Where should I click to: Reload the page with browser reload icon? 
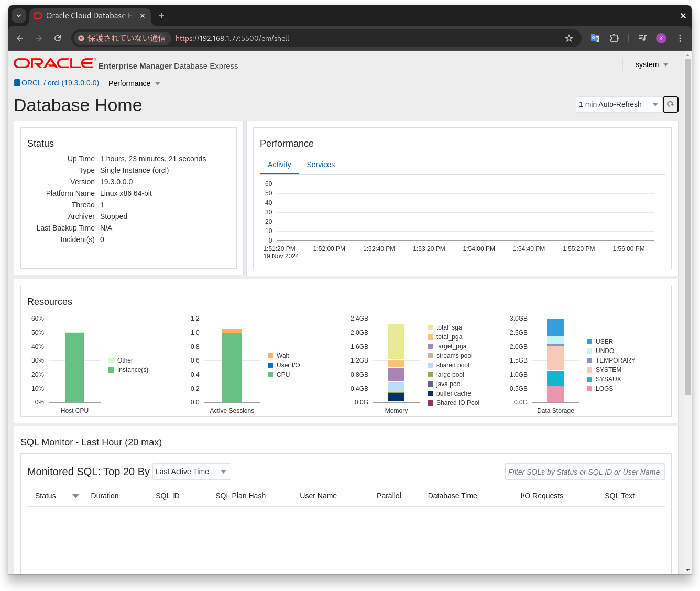point(58,38)
